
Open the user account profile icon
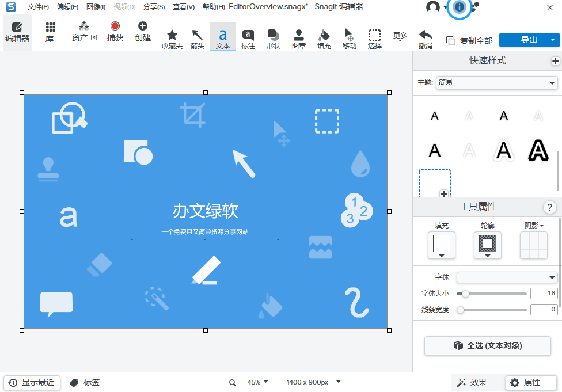433,7
